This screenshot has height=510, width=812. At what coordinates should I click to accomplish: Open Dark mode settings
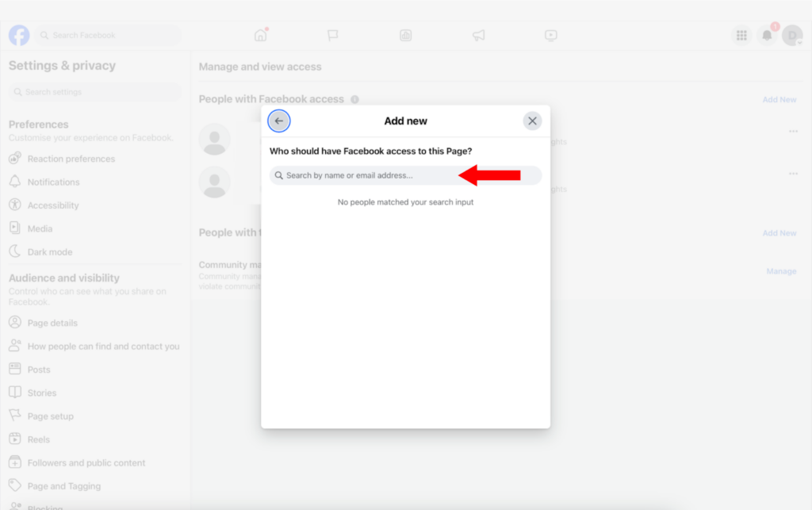point(95,252)
